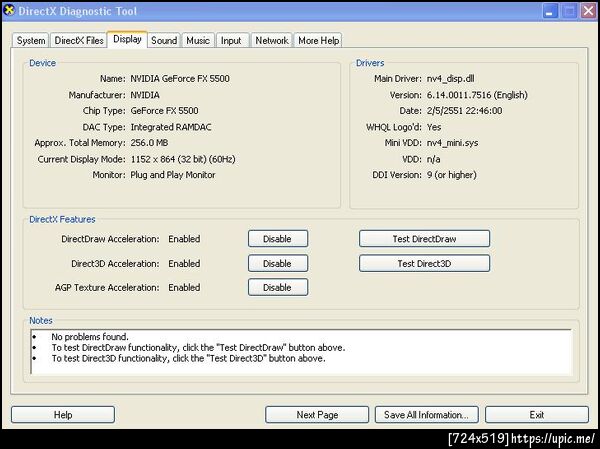This screenshot has width=600, height=449.
Task: Select the device name NVIDIA GeForce FX 5500
Action: point(180,78)
